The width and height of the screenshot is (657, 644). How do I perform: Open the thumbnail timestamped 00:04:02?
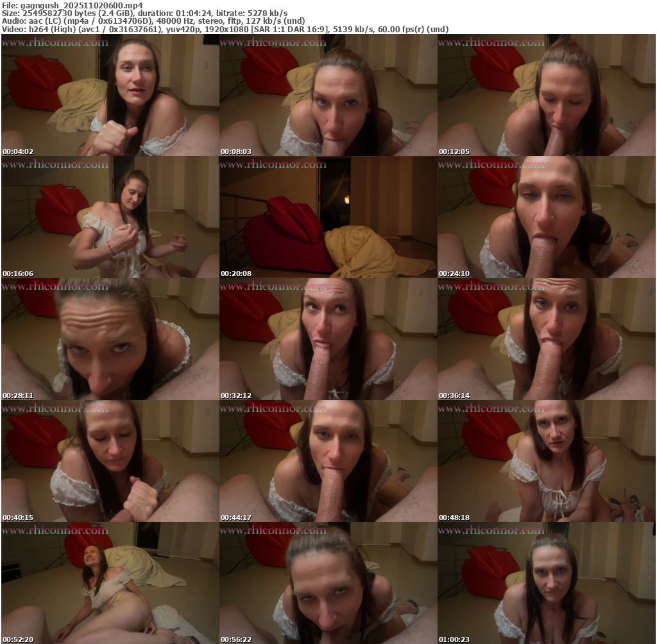110,96
